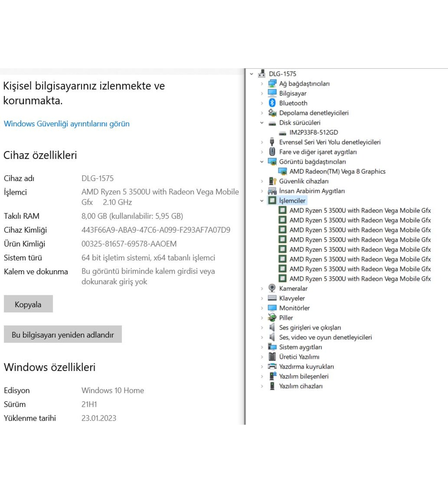This screenshot has width=448, height=493.
Task: Click the Klavyeler keyboard icon
Action: tap(272, 298)
